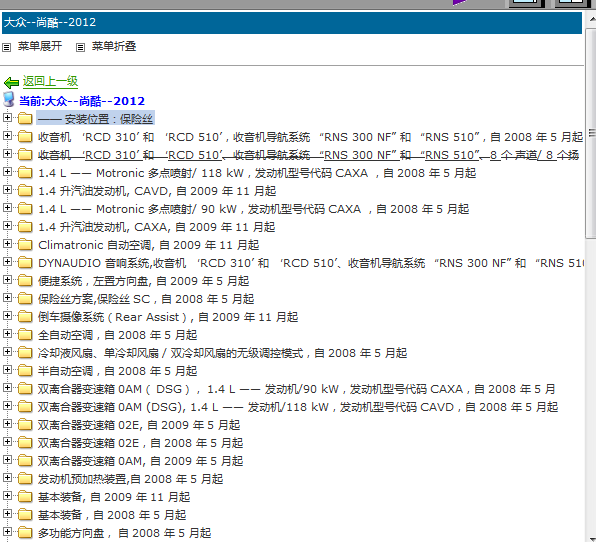This screenshot has width=596, height=542.
Task: Click the scrollbar up arrow
Action: click(x=591, y=19)
